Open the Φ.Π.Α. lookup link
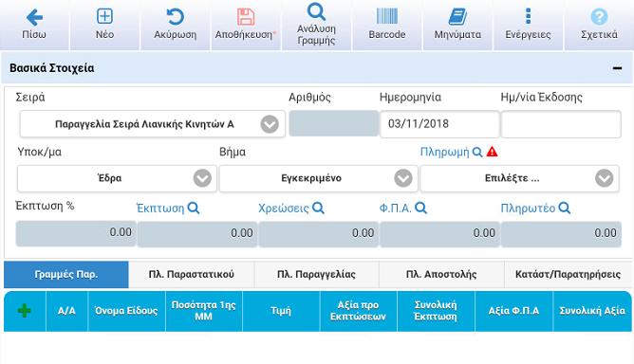 pos(403,208)
